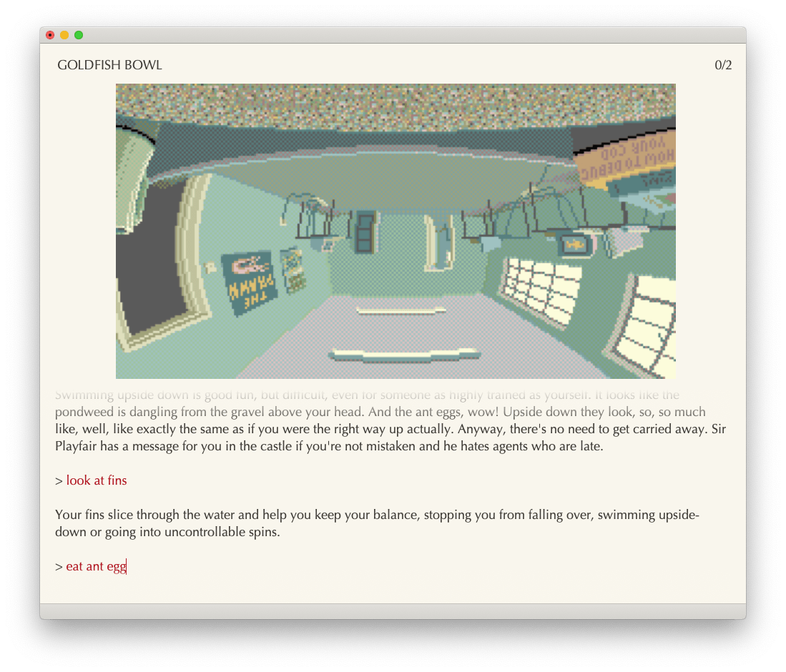Click THE PRAWN poster on the wall
Screen dimensions: 786x672
pos(249,279)
